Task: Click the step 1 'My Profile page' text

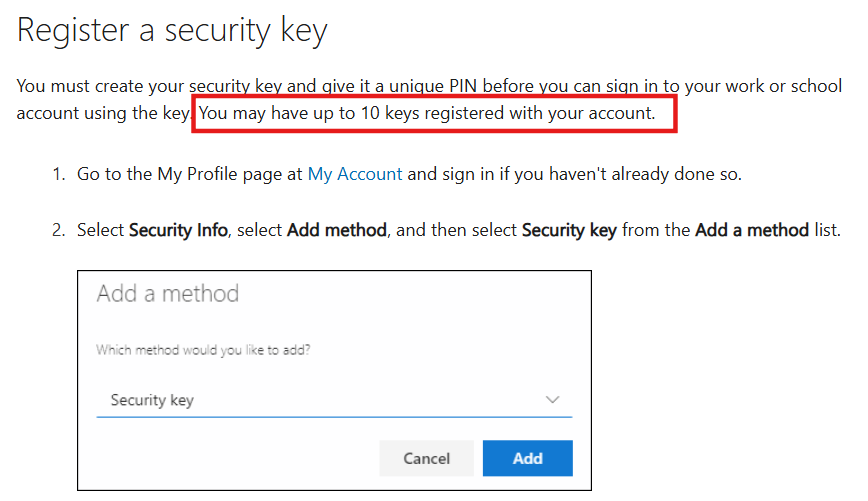Action: (220, 174)
